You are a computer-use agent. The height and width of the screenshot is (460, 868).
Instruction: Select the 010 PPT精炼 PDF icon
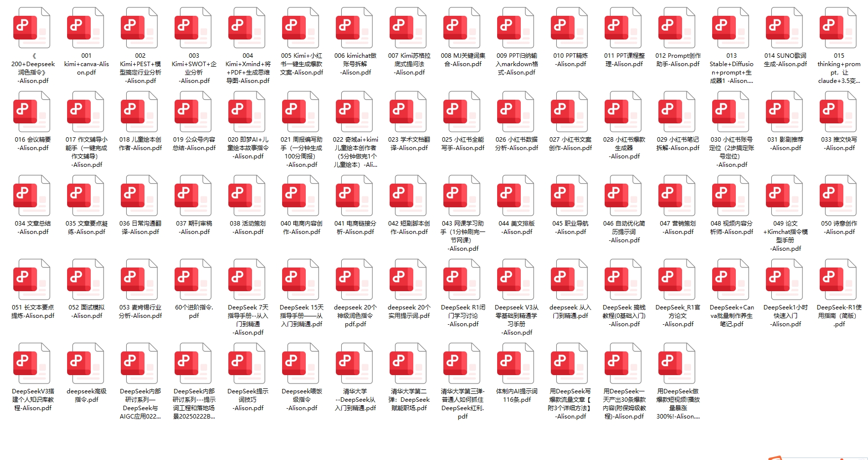569,28
